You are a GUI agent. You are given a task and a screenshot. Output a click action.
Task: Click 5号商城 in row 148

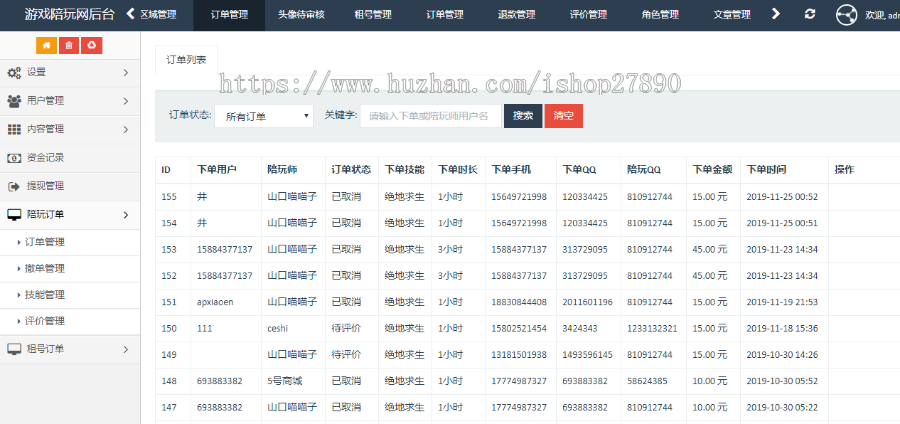[x=285, y=381]
